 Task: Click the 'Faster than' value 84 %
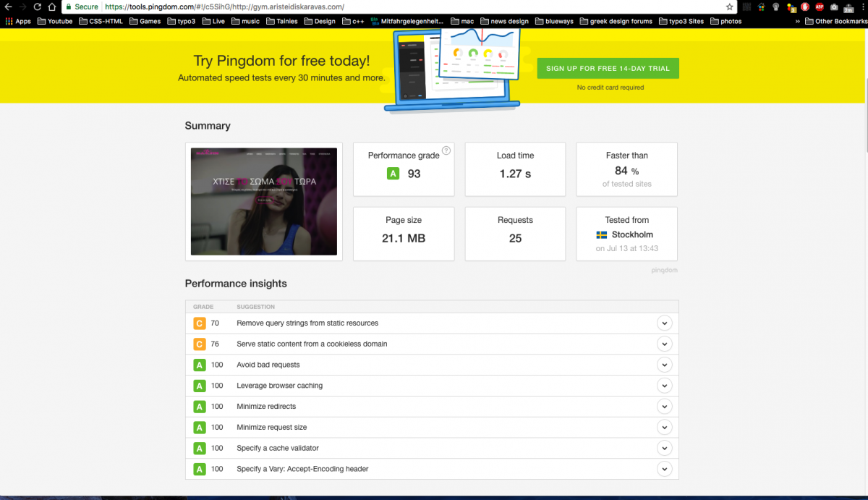tap(626, 171)
